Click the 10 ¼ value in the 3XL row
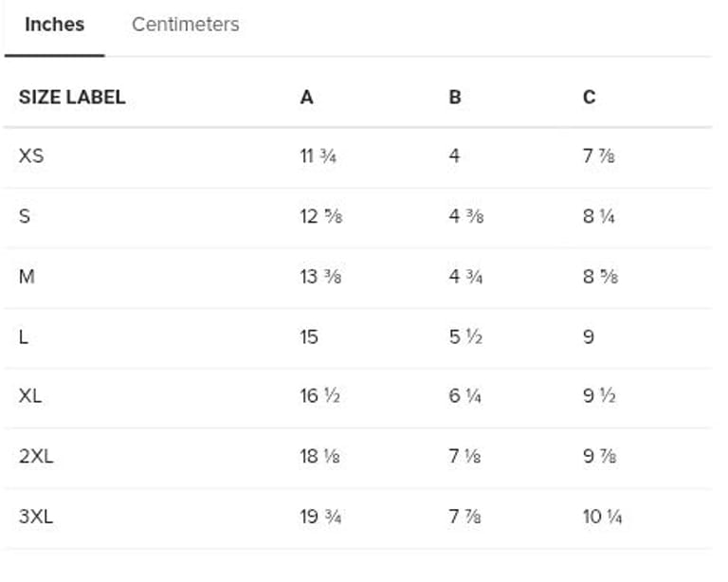This screenshot has width=728, height=582. click(x=602, y=517)
